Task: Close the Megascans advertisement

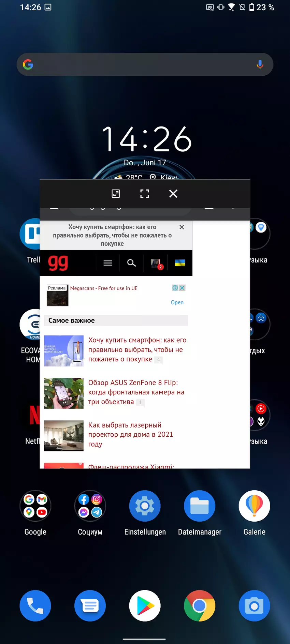Action: 183,288
